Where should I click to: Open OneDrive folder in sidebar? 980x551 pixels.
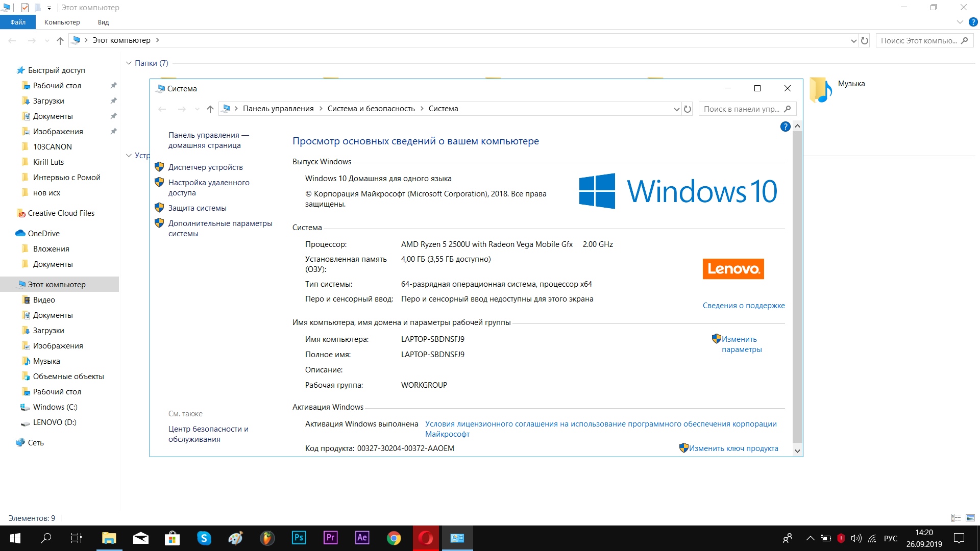43,232
